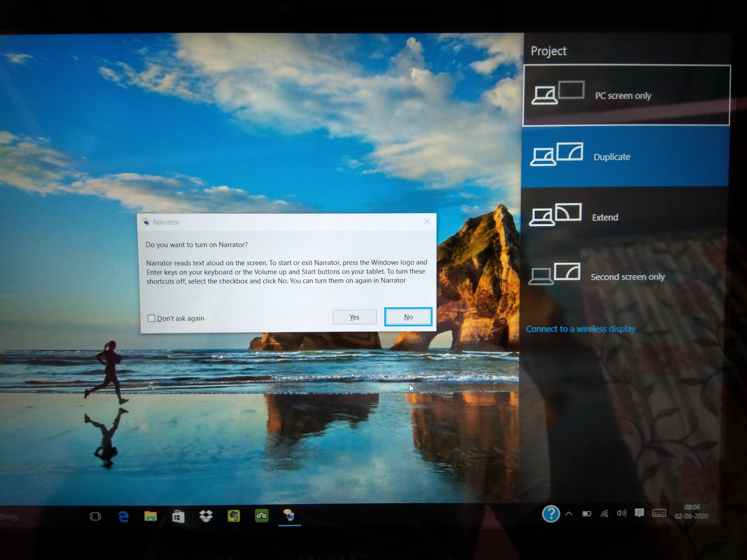Open the touch keyboard icon
This screenshot has height=560, width=747.
tap(659, 513)
